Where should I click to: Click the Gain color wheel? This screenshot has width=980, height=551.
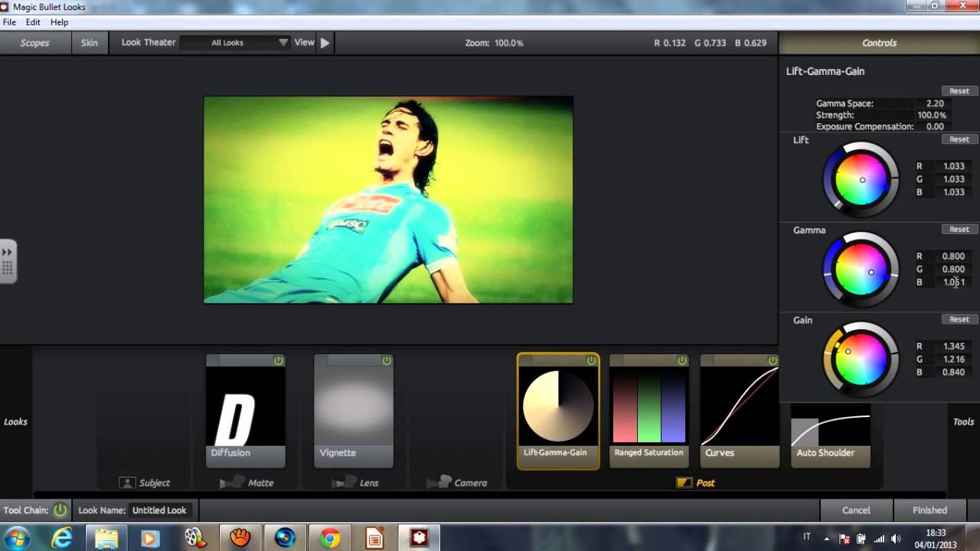pos(861,360)
